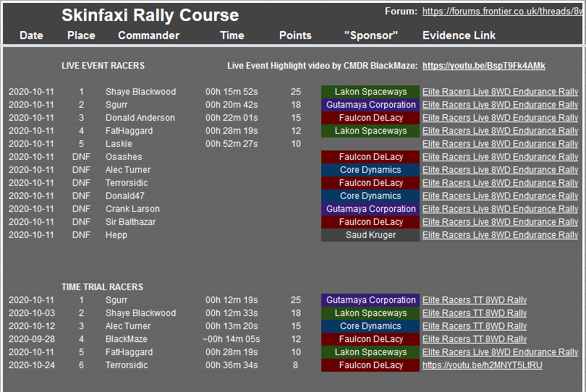Image resolution: width=586 pixels, height=392 pixels.
Task: Click the Time column header
Action: click(232, 35)
